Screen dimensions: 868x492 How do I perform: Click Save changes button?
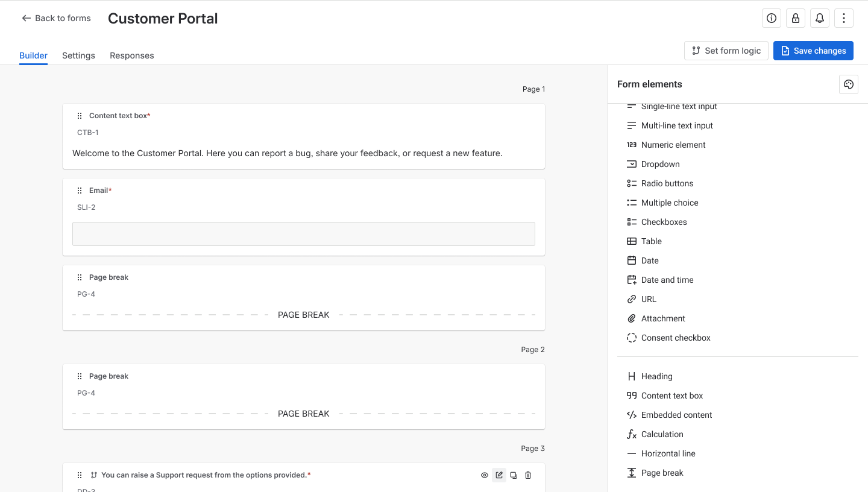[813, 51]
